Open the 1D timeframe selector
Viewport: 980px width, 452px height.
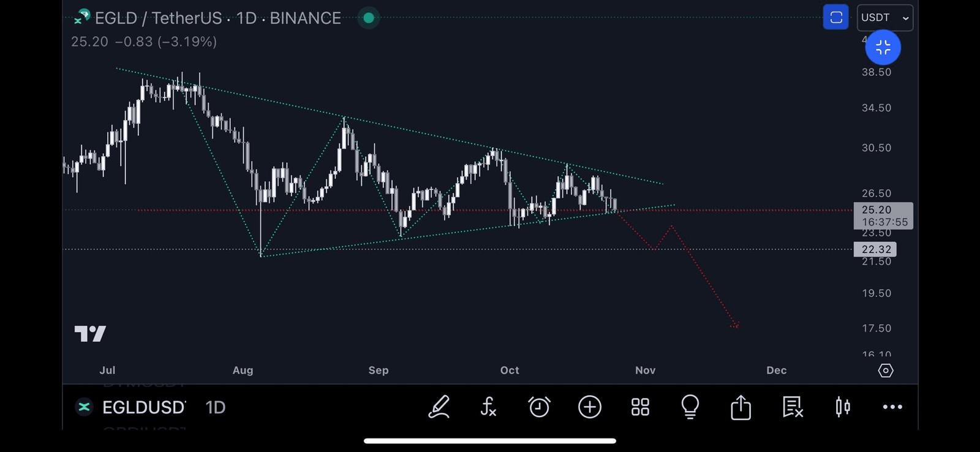click(x=215, y=407)
